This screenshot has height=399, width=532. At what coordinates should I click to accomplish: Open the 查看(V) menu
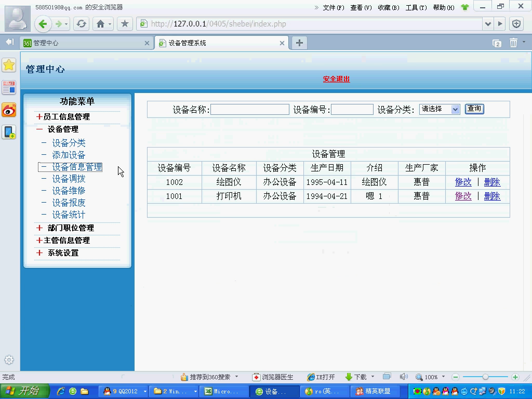(x=361, y=7)
